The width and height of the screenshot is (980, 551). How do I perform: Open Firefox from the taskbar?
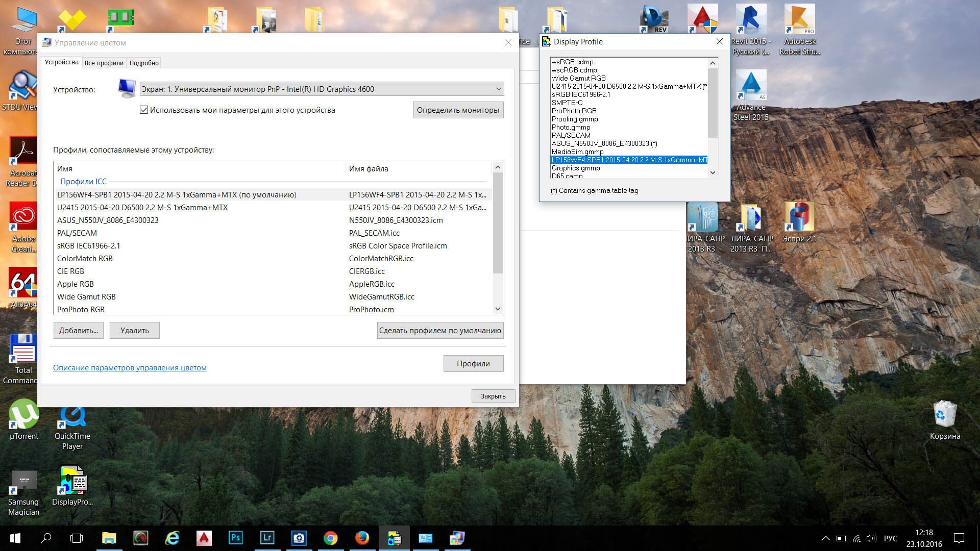362,538
